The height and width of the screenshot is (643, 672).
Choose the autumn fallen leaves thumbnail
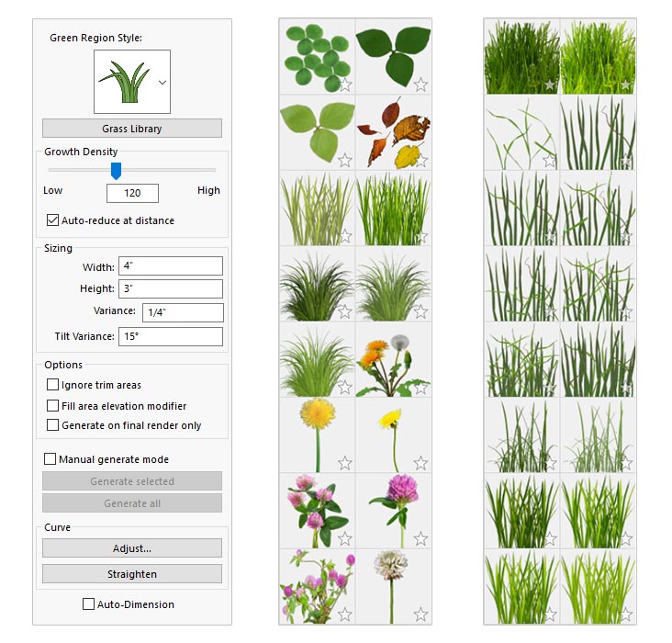click(x=393, y=132)
